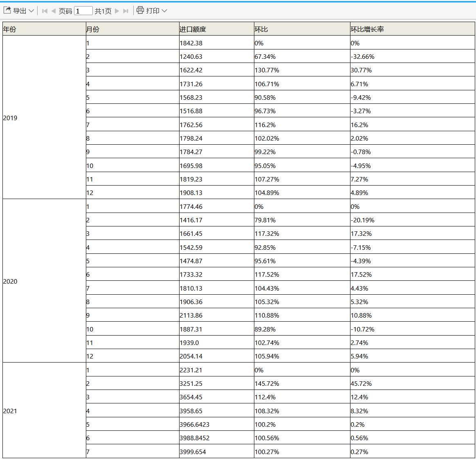Click import value 1798.24
The image size is (476, 459).
pos(217,138)
